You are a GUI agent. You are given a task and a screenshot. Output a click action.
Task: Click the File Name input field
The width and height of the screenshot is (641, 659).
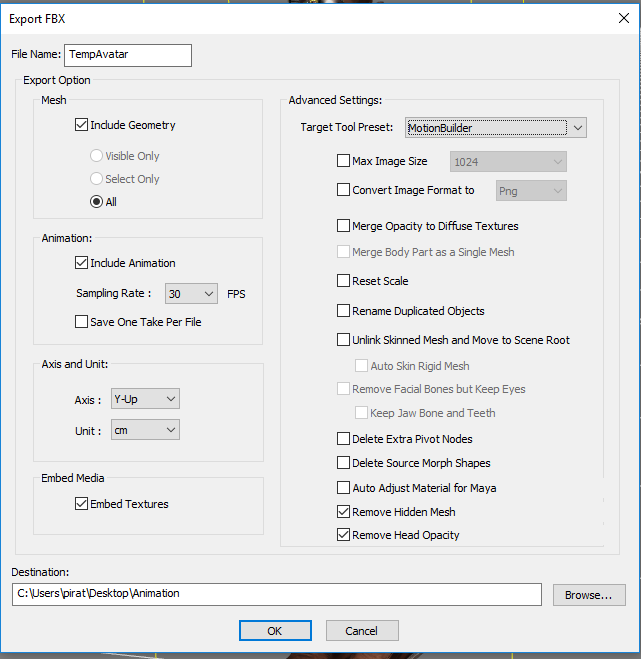tap(128, 55)
